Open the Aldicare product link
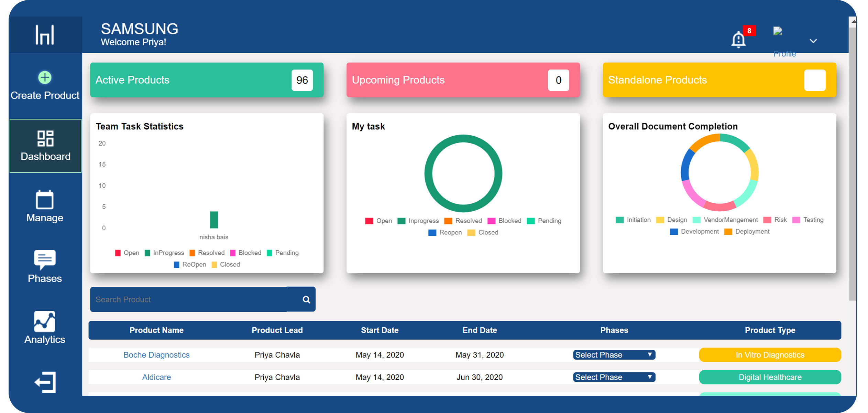 point(156,377)
